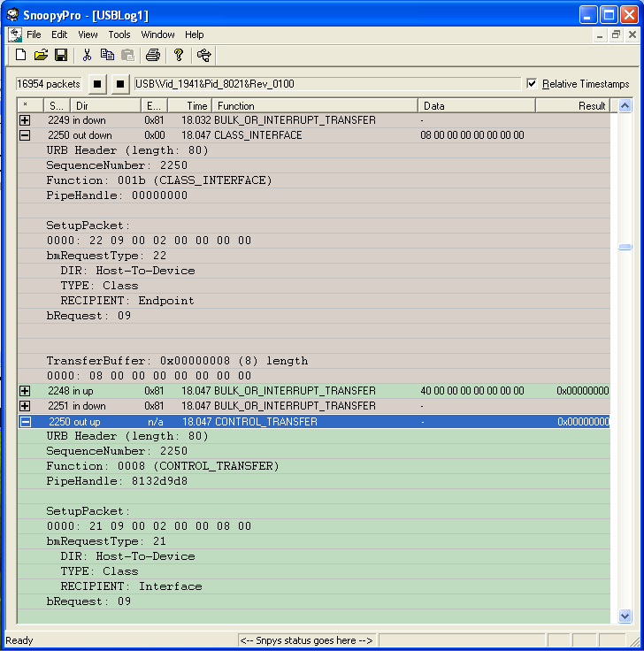Click the asterisk column header
The height and width of the screenshot is (651, 644).
(x=30, y=106)
